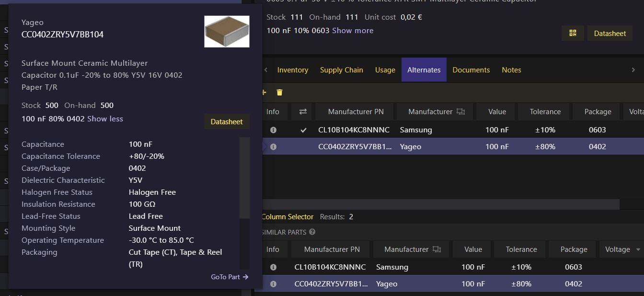Image resolution: width=644 pixels, height=296 pixels.
Task: Click the 100 GΩ insulation resistance value
Action: pos(142,204)
